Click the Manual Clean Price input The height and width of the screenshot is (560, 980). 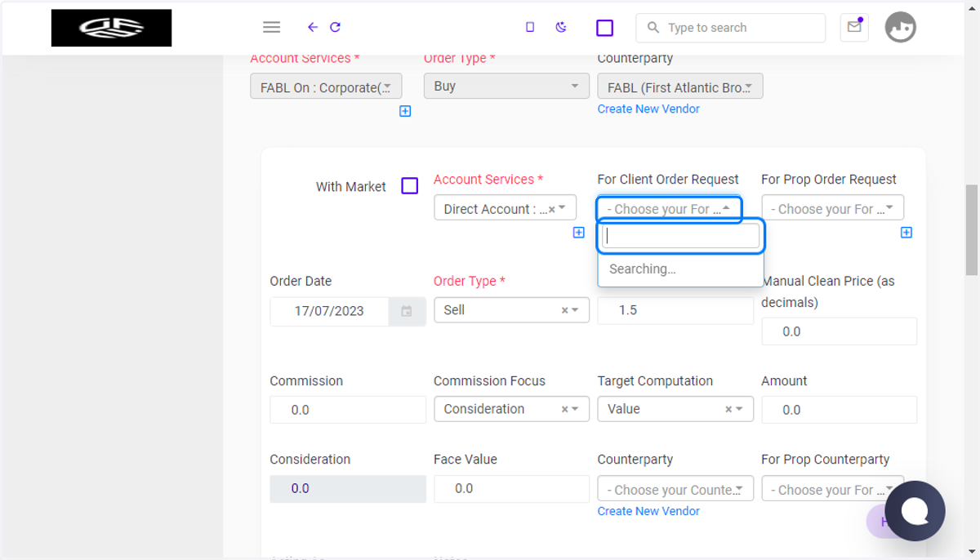(x=839, y=331)
